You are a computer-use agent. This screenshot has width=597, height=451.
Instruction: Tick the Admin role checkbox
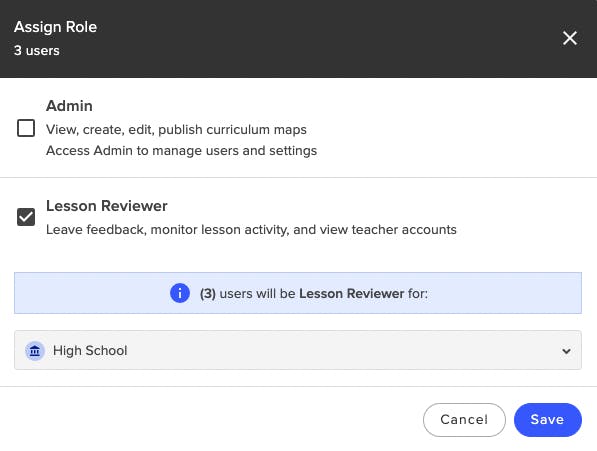click(x=26, y=128)
